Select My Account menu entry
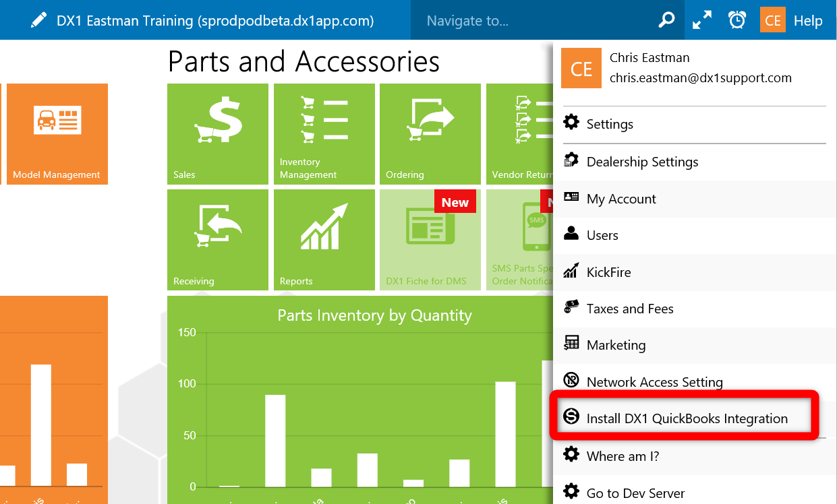This screenshot has width=837, height=504. coord(695,199)
